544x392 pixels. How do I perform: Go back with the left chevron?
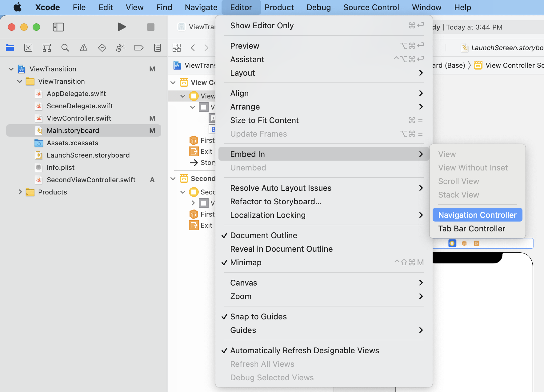(193, 48)
